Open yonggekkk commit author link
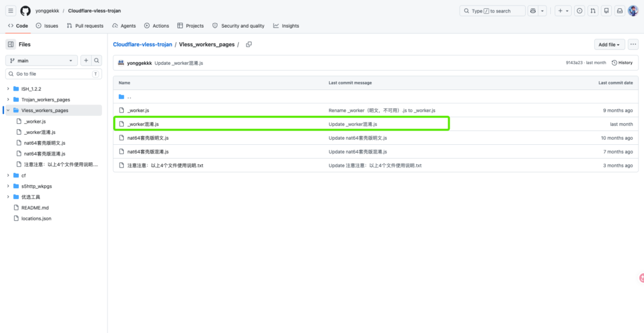The image size is (644, 333). [x=139, y=63]
